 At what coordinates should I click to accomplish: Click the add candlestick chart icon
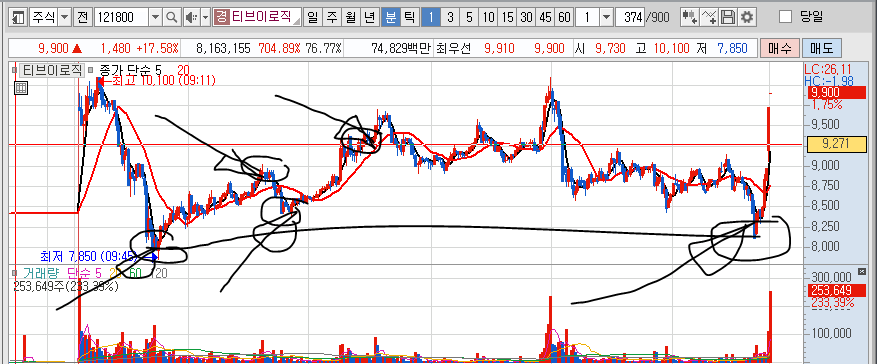[x=690, y=18]
